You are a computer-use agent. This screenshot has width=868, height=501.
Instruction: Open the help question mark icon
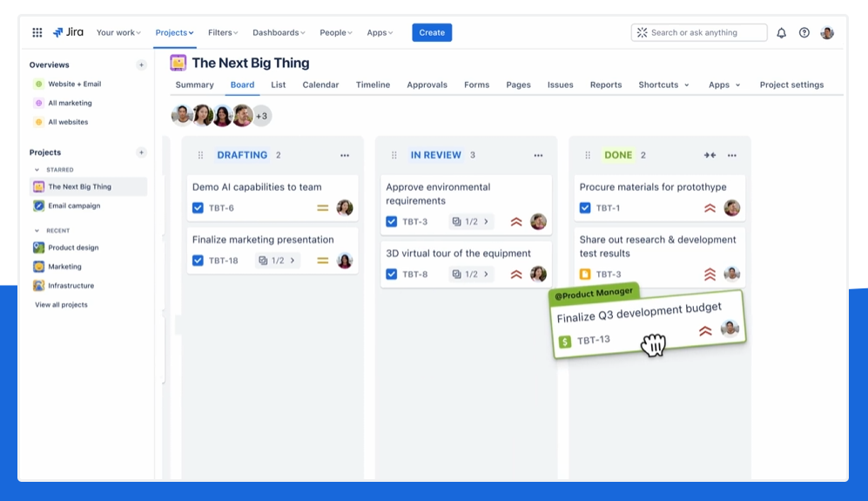804,33
